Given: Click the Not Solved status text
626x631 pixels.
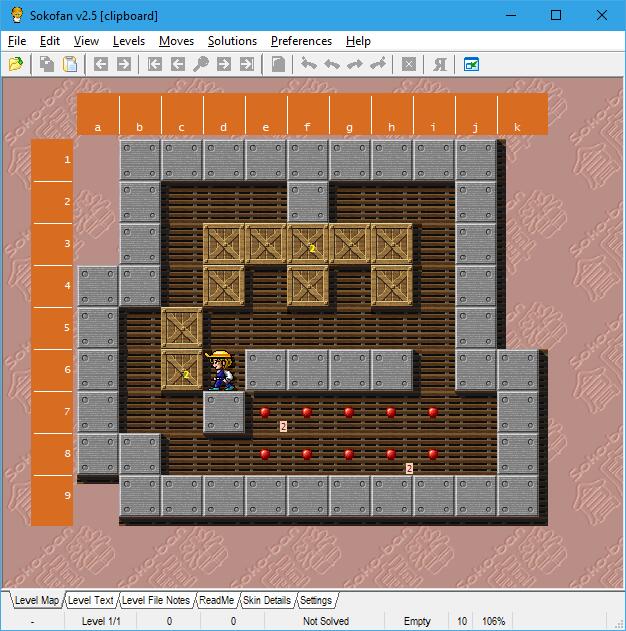Looking at the screenshot, I should tap(326, 621).
